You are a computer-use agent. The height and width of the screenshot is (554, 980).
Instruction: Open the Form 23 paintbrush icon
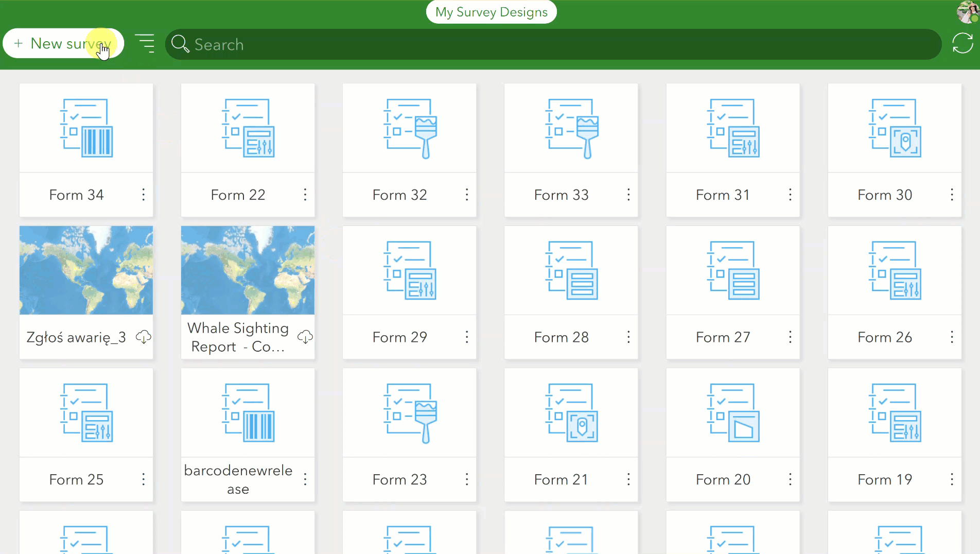(410, 413)
